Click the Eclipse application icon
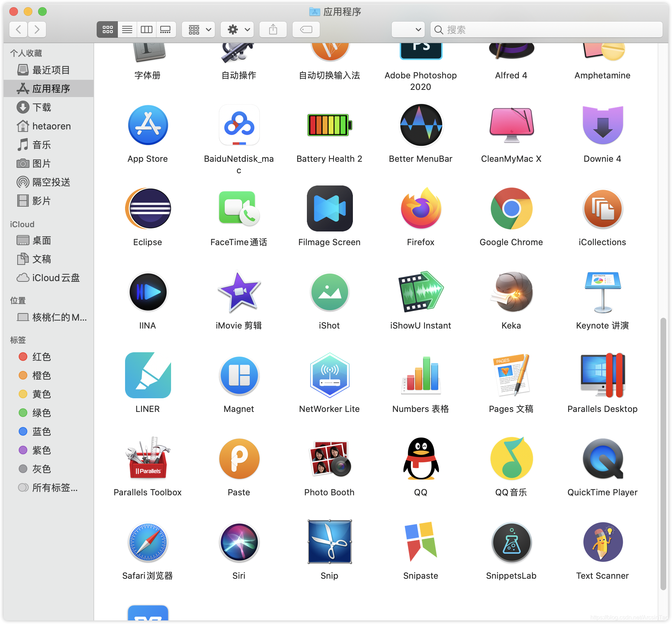Screen dimensions: 672x624 click(148, 208)
